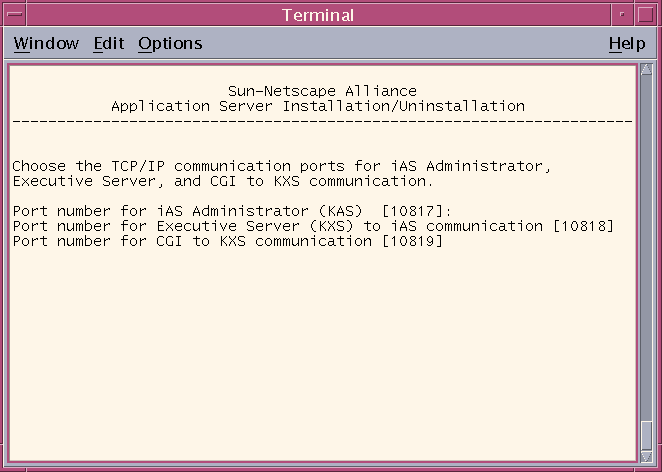Click the scrollbar down arrow

coord(646,456)
